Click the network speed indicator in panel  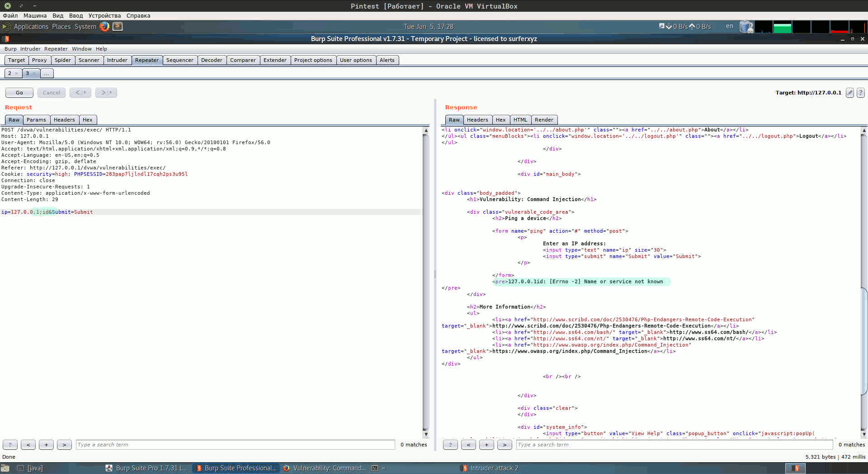[x=685, y=26]
